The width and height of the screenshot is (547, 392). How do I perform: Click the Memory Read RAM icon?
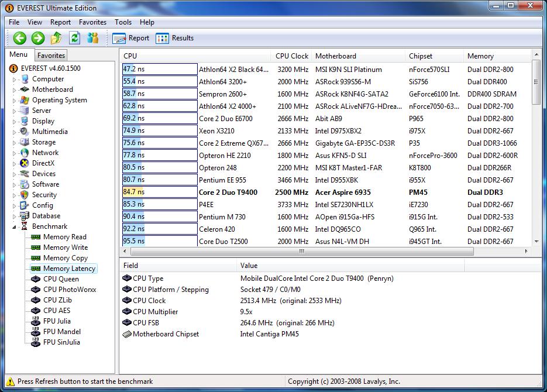click(36, 237)
